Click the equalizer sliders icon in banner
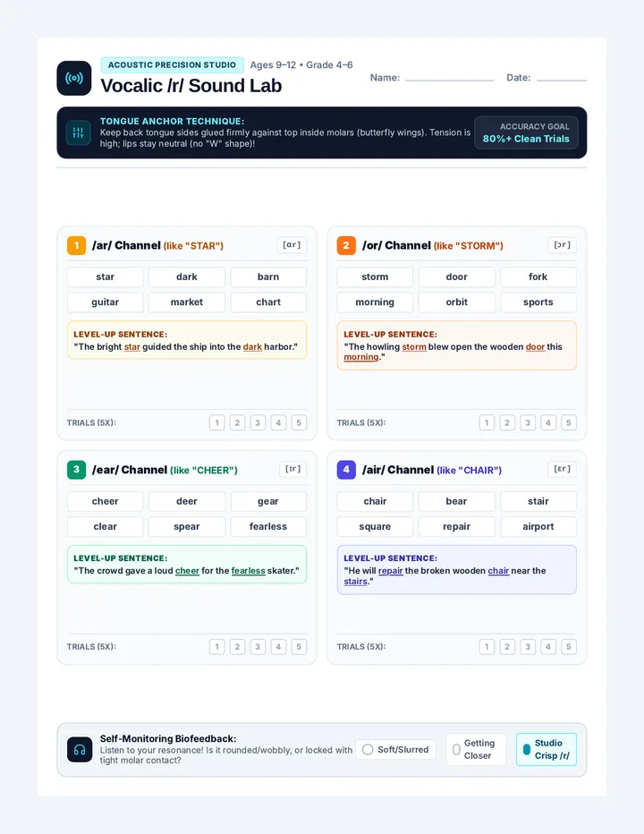The width and height of the screenshot is (644, 834). click(x=78, y=133)
